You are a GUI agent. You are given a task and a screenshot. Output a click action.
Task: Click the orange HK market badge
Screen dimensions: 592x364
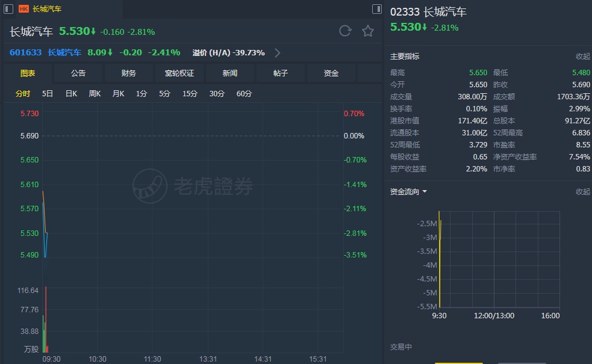pyautogui.click(x=23, y=8)
